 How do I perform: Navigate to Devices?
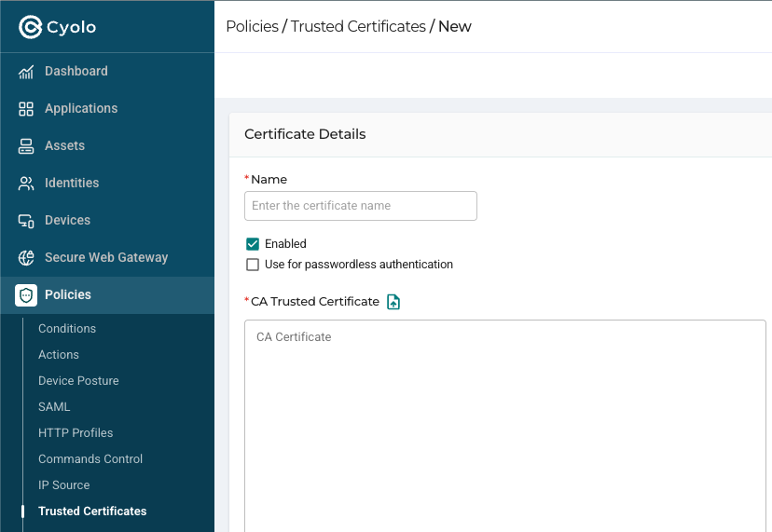67,220
